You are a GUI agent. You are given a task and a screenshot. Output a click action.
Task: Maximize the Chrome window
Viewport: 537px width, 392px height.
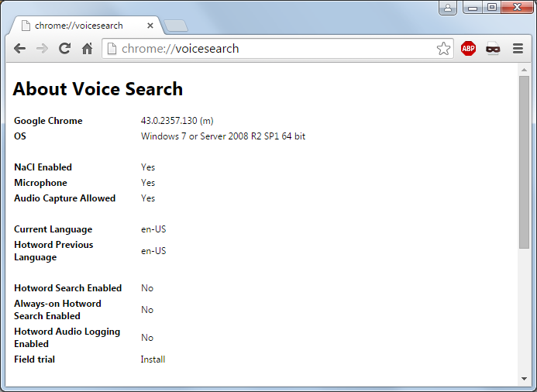click(x=492, y=7)
